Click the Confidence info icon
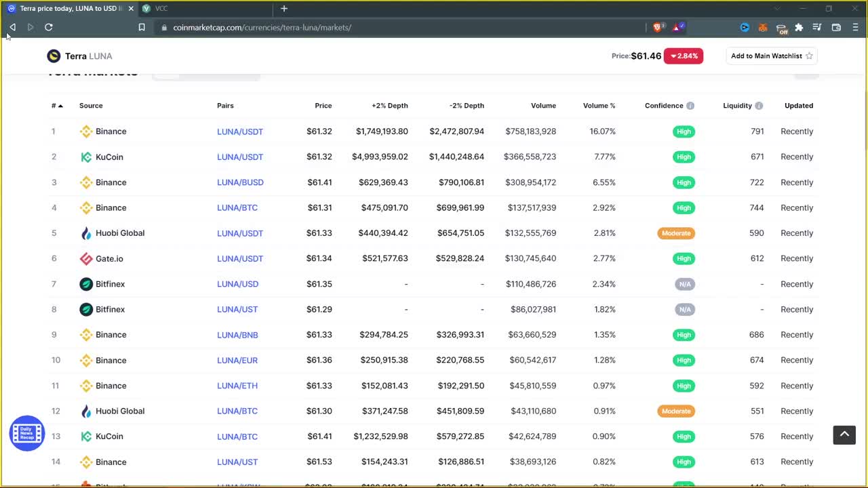Screen dimensions: 868x488 [x=690, y=106]
